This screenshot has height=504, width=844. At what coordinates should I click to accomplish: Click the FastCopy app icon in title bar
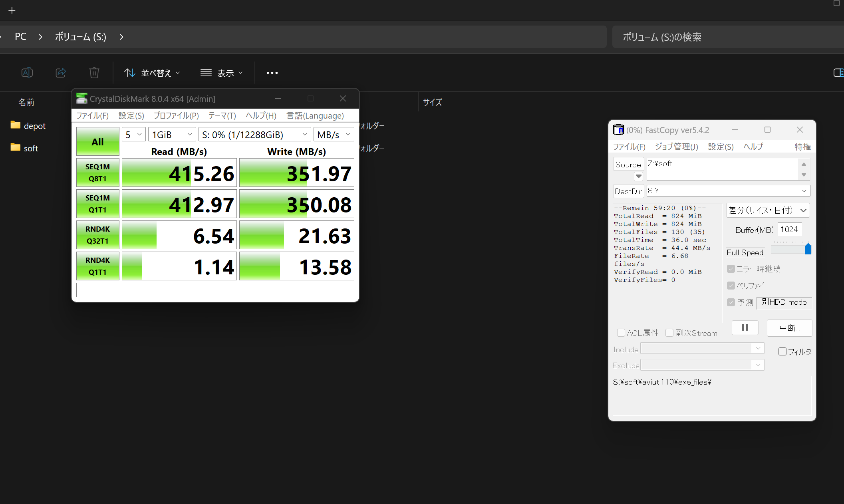coord(618,130)
